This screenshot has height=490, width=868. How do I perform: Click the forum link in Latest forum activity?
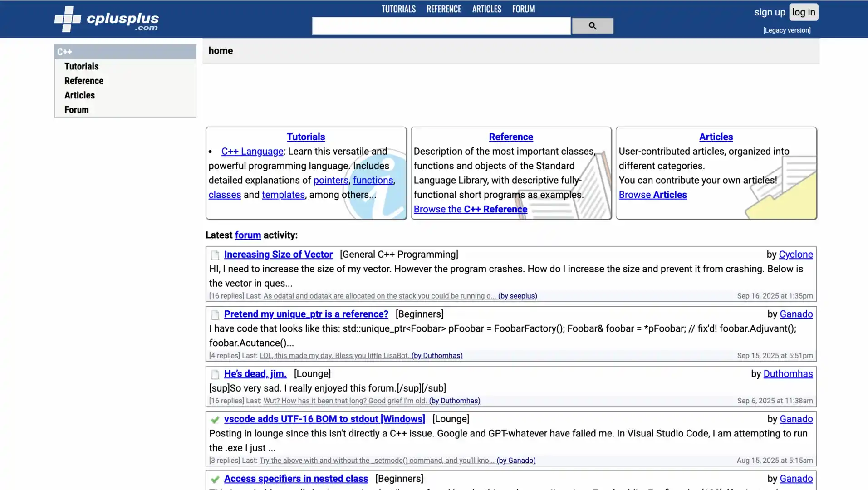click(248, 235)
